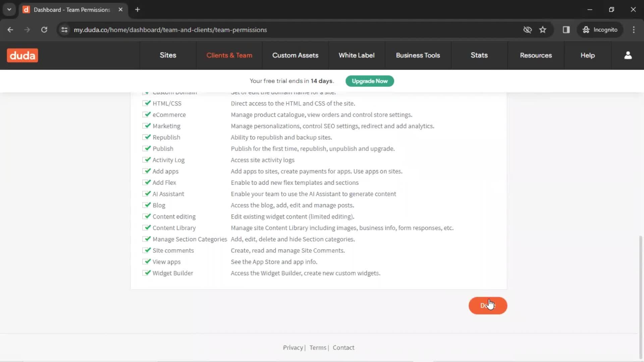Screen dimensions: 644x362
Task: Disable the Content editing permission
Action: (x=146, y=217)
